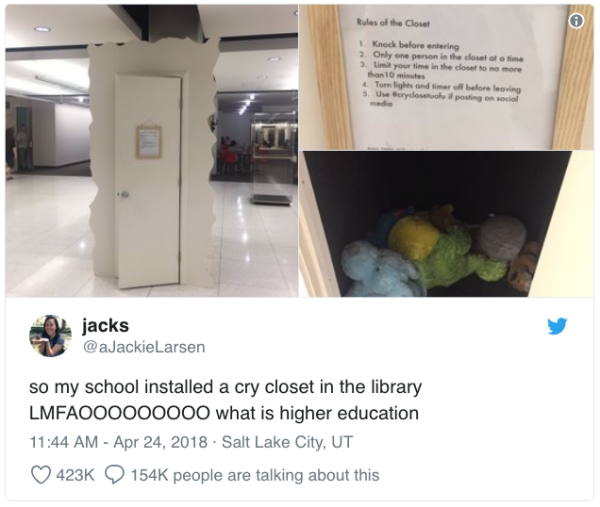Click the Twitter bird logo icon
This screenshot has height=507, width=600.
tap(557, 326)
